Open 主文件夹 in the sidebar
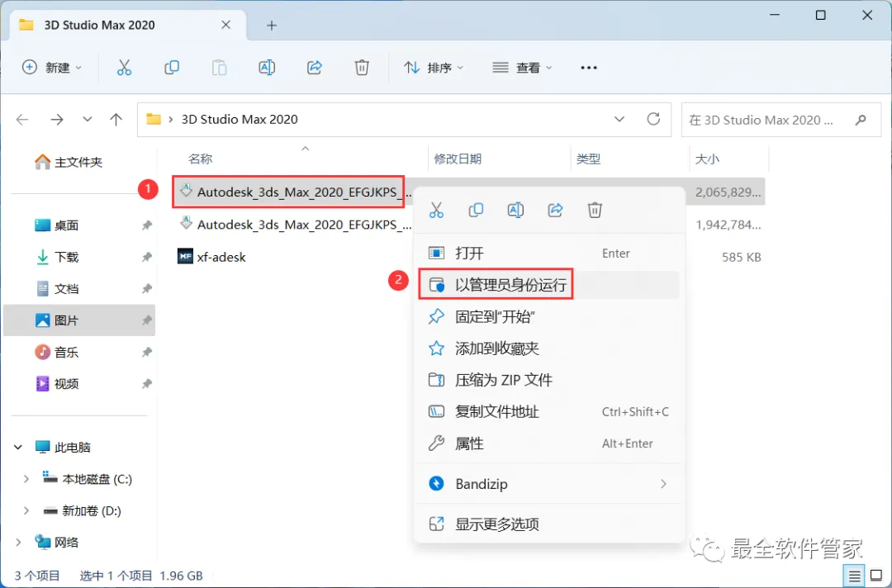The width and height of the screenshot is (892, 588). tap(69, 162)
